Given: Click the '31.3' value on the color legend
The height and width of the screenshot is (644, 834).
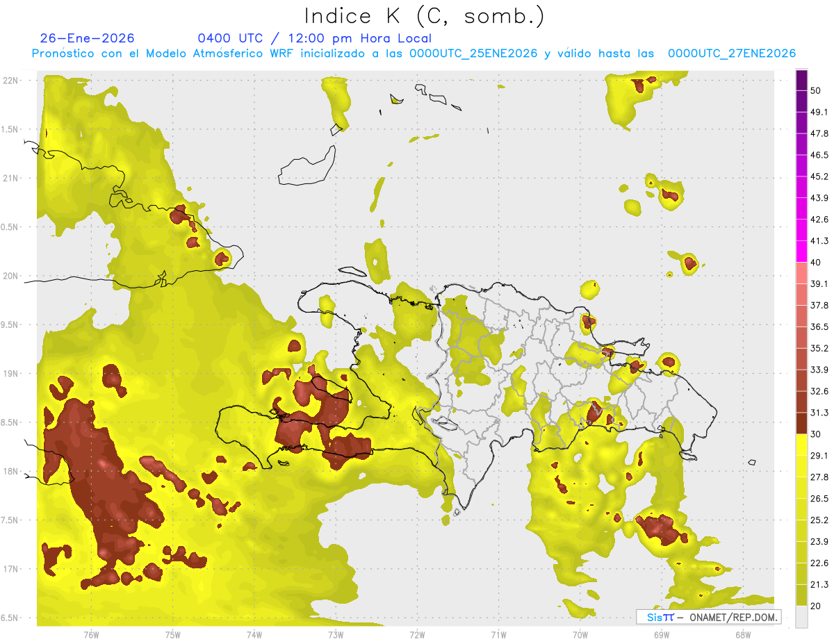Looking at the screenshot, I should tap(819, 413).
